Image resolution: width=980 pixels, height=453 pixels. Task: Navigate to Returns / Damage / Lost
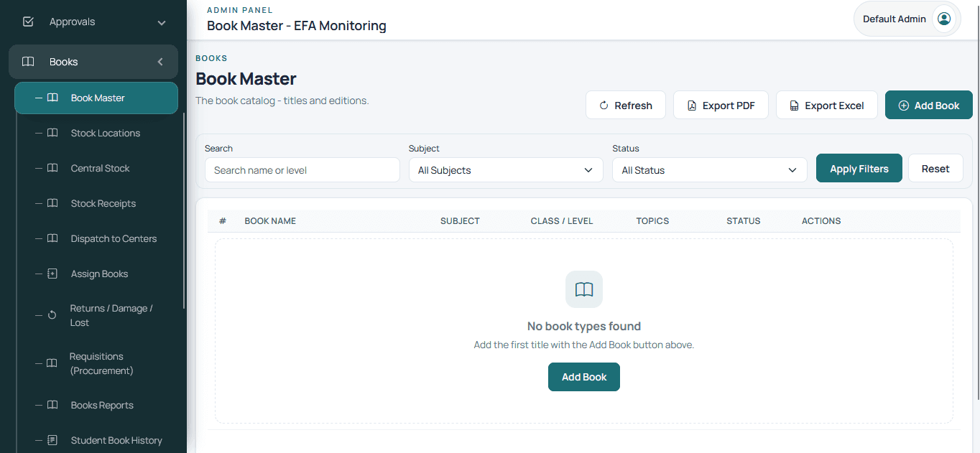(97, 315)
